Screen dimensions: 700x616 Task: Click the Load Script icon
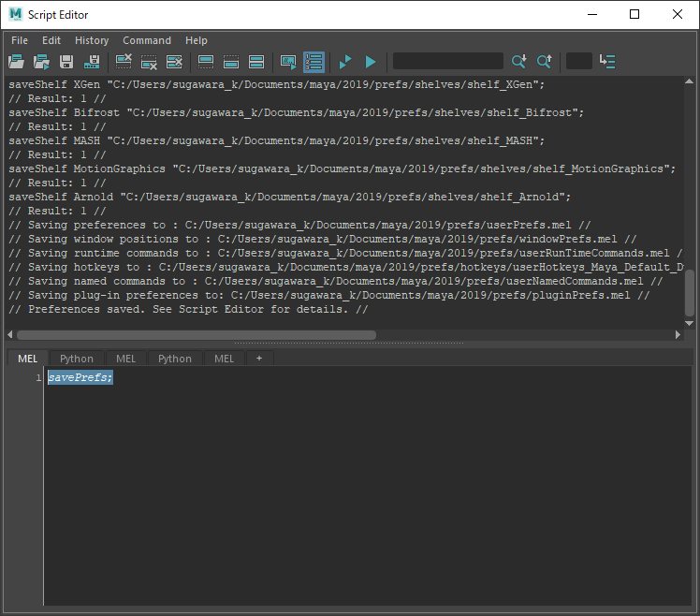tap(16, 62)
